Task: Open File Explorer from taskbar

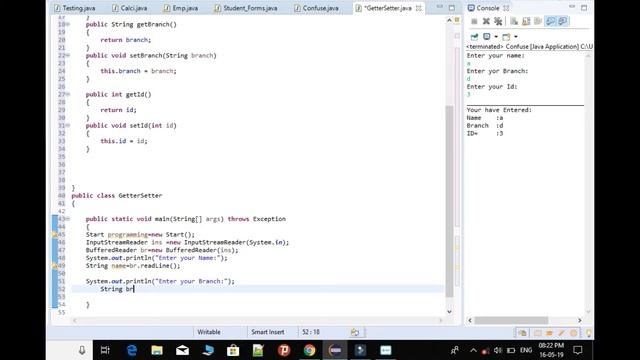Action: pos(157,350)
